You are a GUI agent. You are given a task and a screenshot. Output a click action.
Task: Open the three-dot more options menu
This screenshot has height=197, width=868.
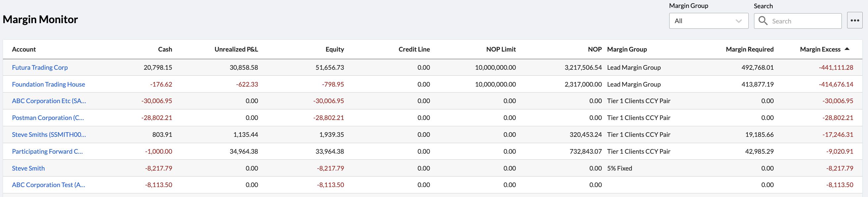[x=854, y=21]
